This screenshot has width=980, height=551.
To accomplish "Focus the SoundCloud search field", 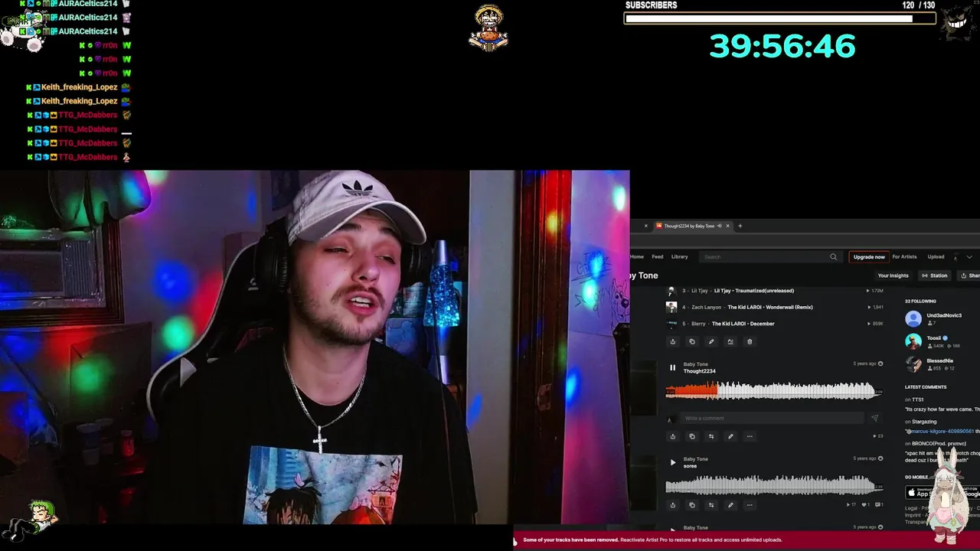I will point(769,257).
